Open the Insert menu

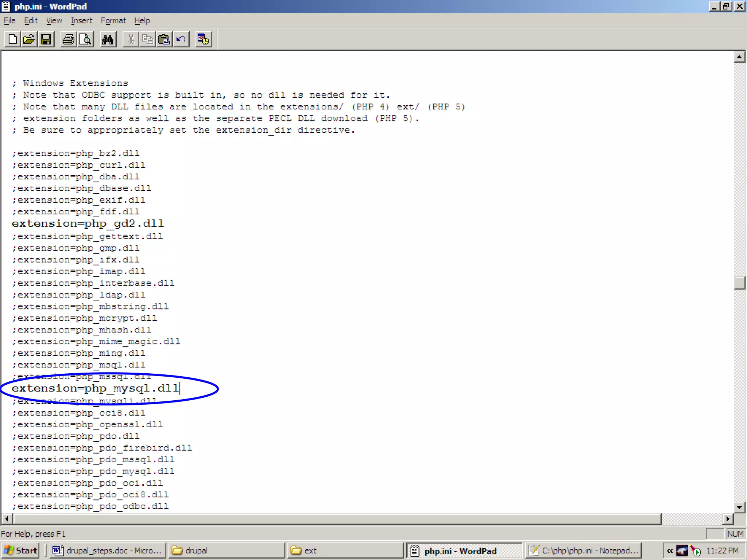pyautogui.click(x=81, y=21)
